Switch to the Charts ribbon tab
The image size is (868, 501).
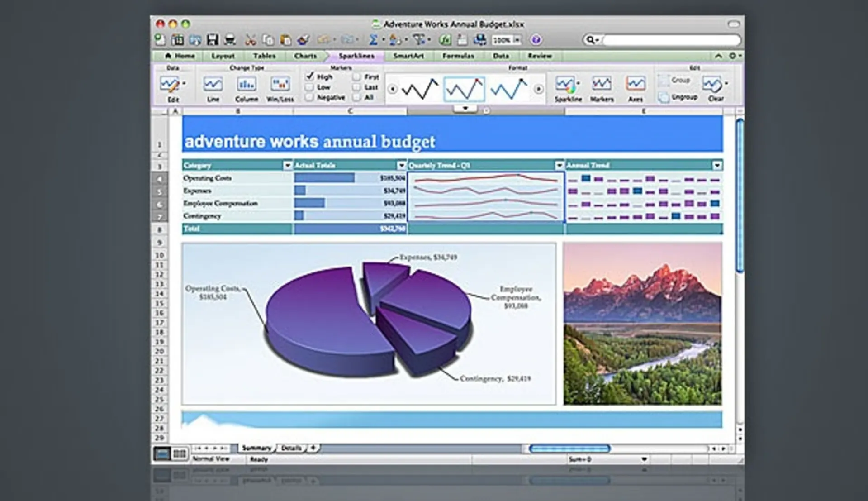click(x=305, y=56)
